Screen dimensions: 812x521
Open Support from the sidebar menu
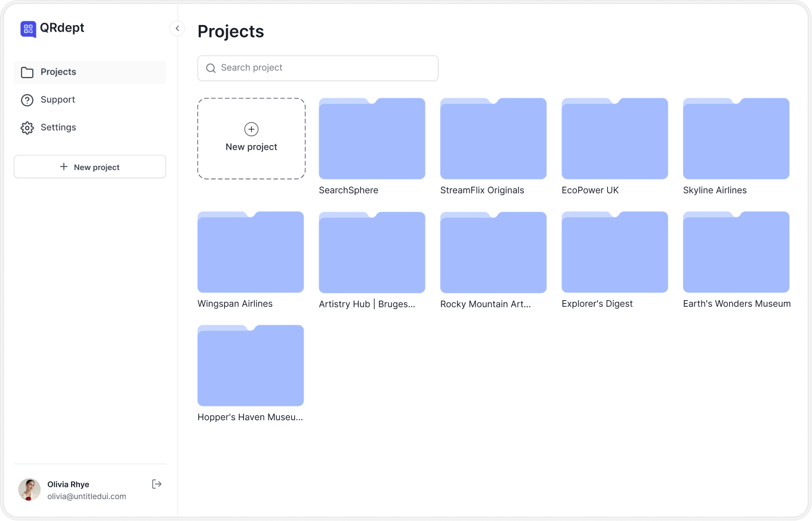click(x=58, y=100)
